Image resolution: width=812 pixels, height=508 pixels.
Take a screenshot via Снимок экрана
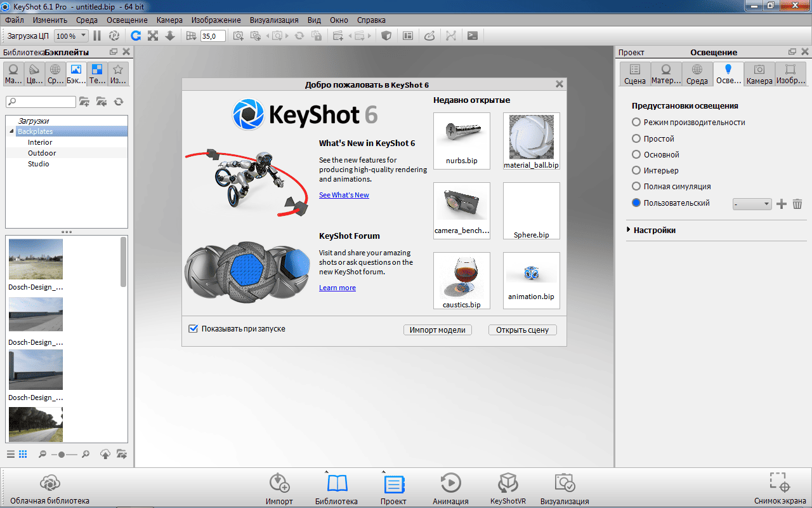click(x=780, y=489)
